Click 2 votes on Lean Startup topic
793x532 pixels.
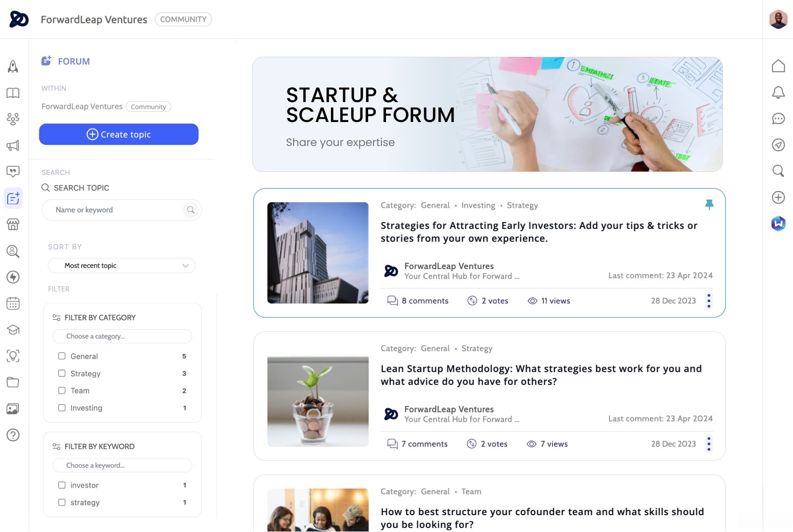(487, 444)
